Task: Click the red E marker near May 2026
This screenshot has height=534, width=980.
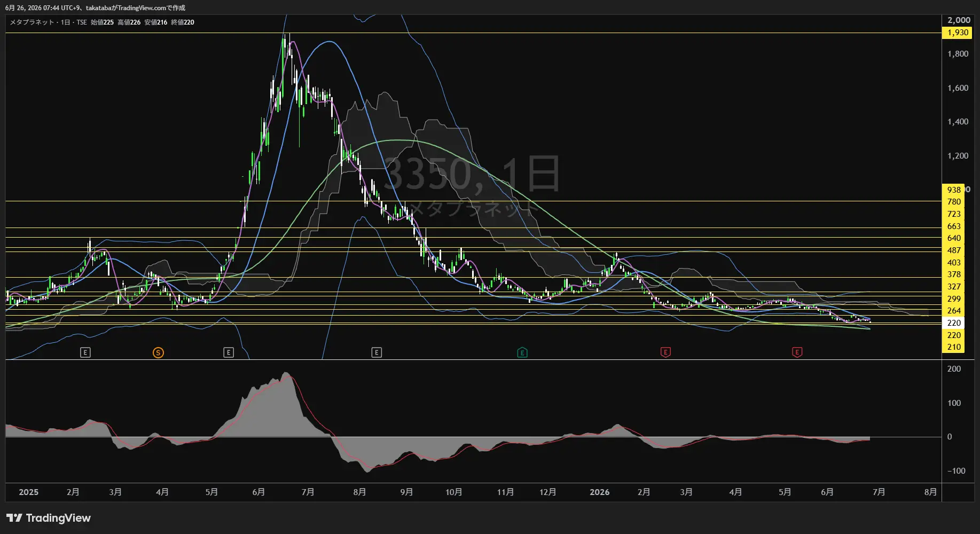Action: 797,352
